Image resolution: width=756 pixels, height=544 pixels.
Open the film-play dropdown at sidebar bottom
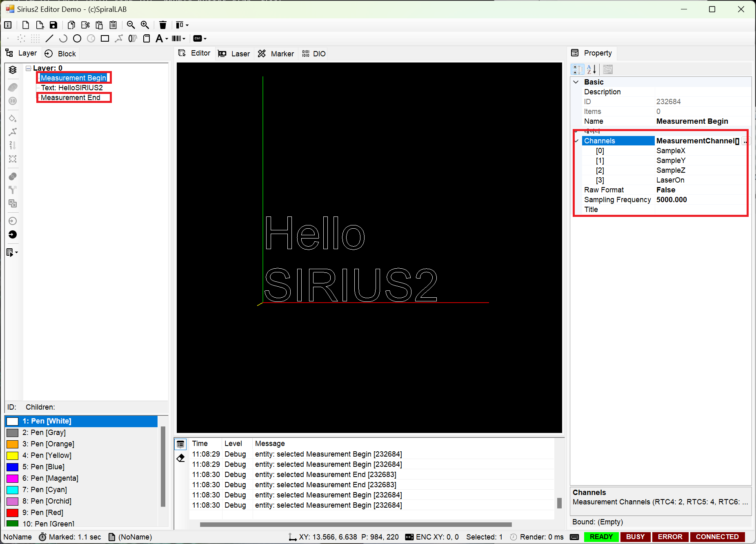(12, 252)
